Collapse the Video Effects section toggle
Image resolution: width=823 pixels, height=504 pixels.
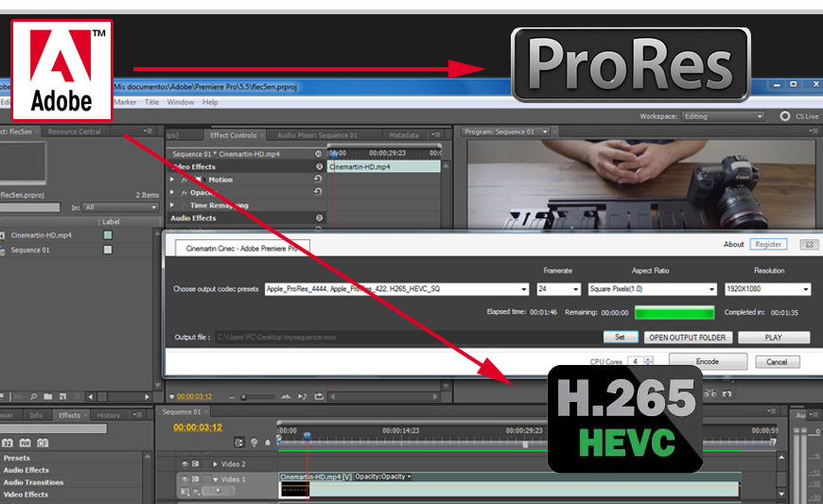[319, 166]
